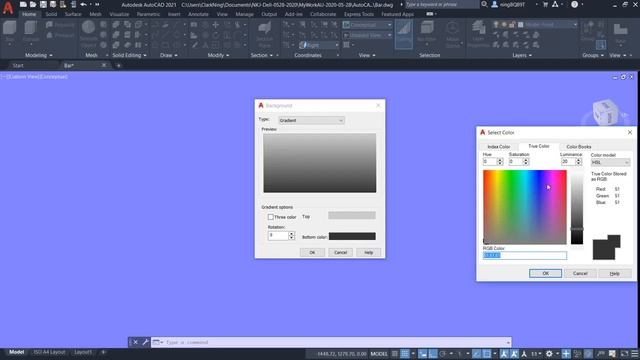Click the Move Gizmo tool
The width and height of the screenshot is (640, 360).
pyautogui.click(x=452, y=35)
